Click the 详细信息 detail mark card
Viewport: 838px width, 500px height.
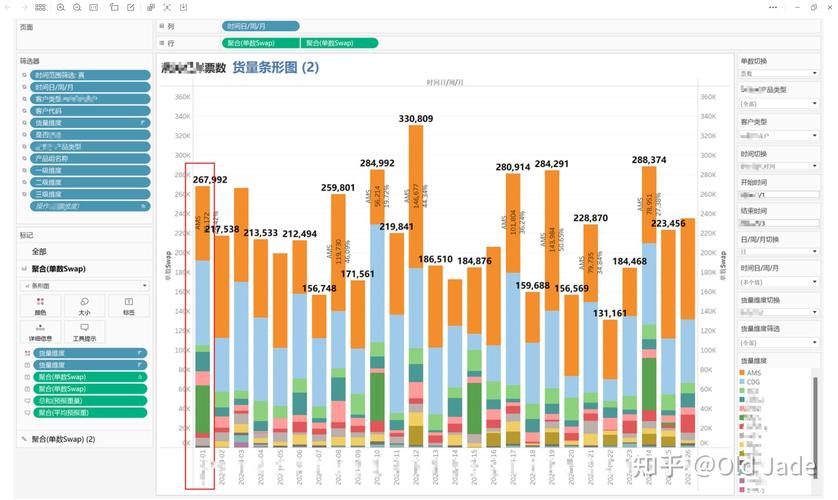(40, 332)
